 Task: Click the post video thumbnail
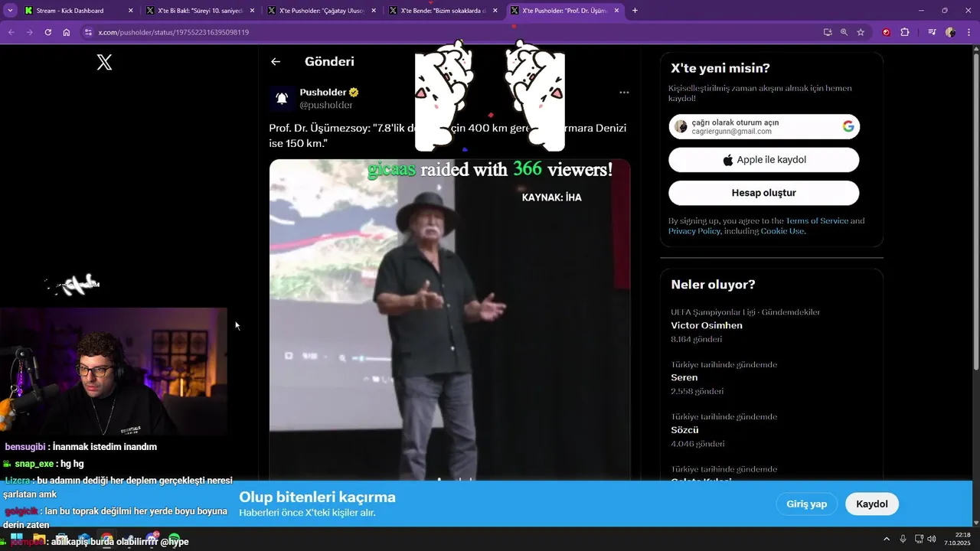coord(449,321)
